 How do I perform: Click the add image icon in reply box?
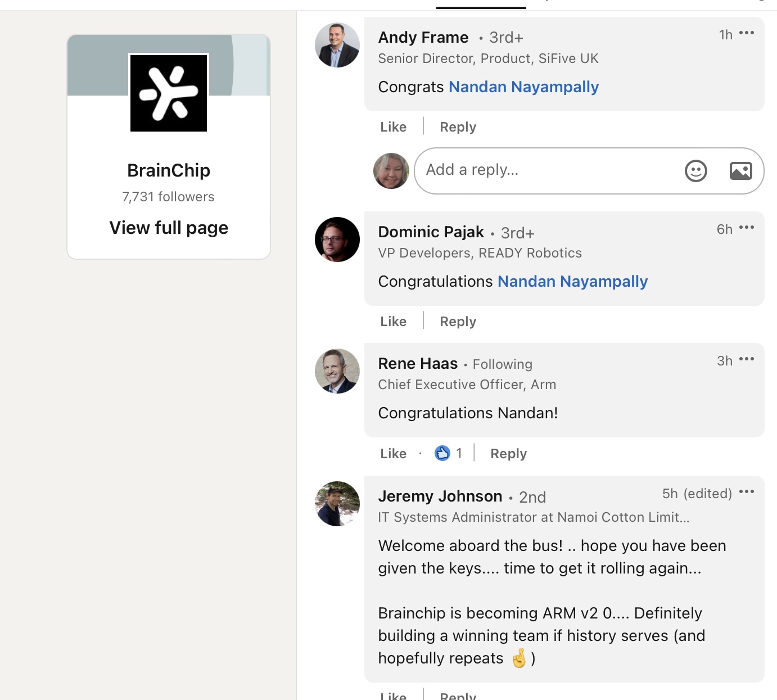[740, 171]
